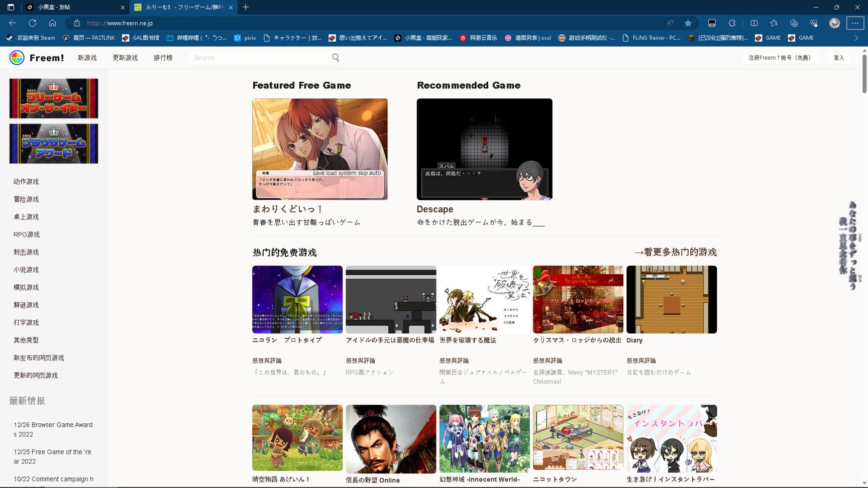Screen dimensions: 868x488
Task: Open the favorites list icon
Action: coord(774,23)
